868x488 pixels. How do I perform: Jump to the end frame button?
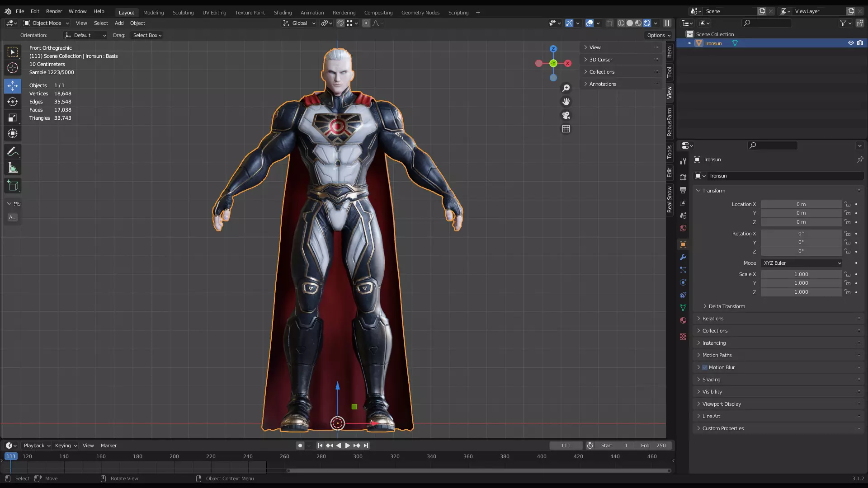click(x=366, y=446)
